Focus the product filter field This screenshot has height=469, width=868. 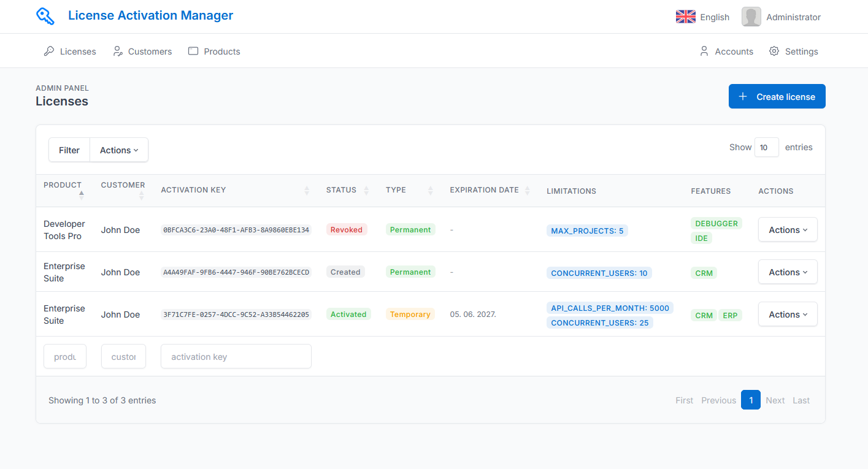coord(65,356)
